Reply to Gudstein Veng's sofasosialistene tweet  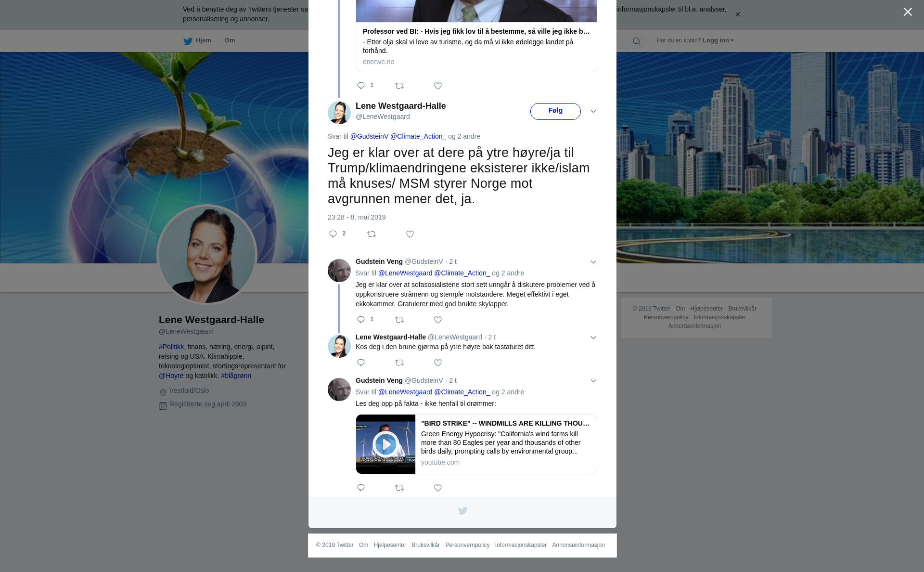point(361,320)
